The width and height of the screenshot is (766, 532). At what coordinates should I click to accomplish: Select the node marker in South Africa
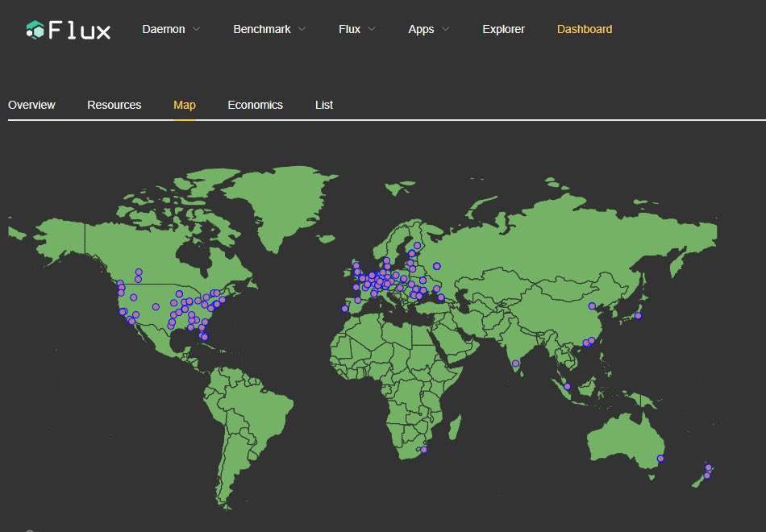click(x=423, y=450)
